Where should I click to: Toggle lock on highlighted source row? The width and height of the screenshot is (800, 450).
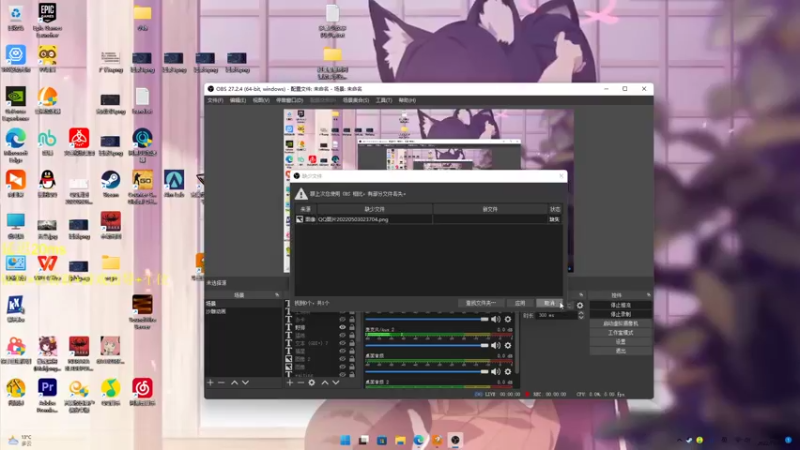(352, 327)
